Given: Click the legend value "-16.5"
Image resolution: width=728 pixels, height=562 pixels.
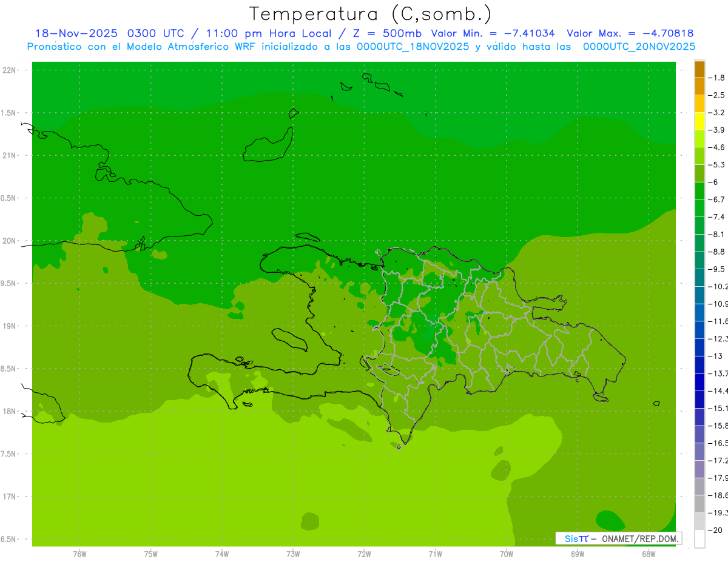Looking at the screenshot, I should pos(718,443).
